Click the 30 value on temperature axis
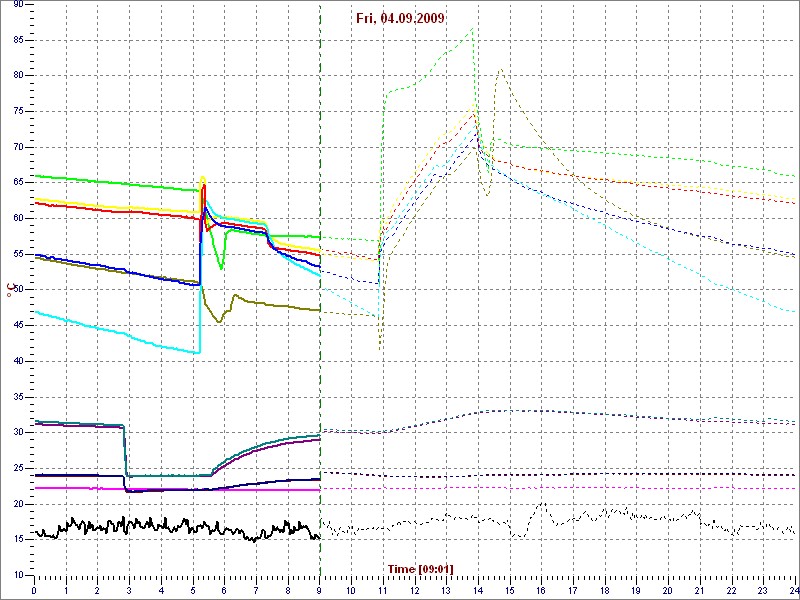The image size is (800, 600). coord(18,433)
